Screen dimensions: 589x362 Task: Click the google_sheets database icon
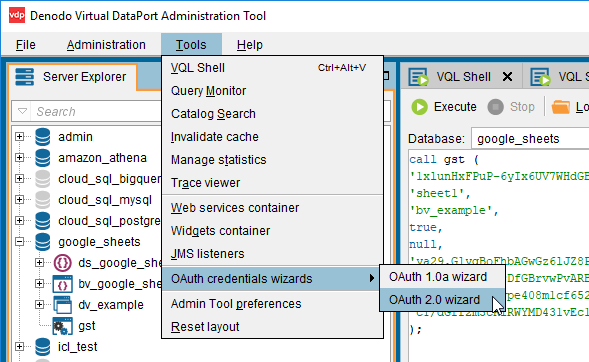click(x=42, y=242)
